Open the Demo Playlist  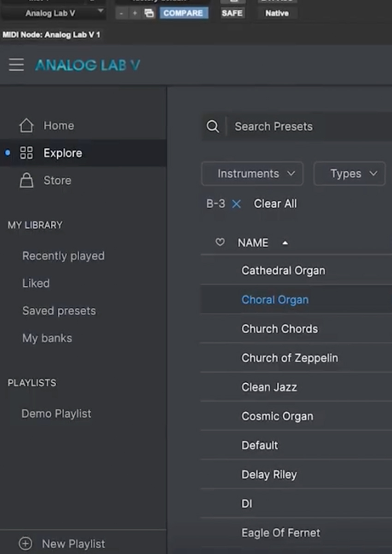coord(56,414)
